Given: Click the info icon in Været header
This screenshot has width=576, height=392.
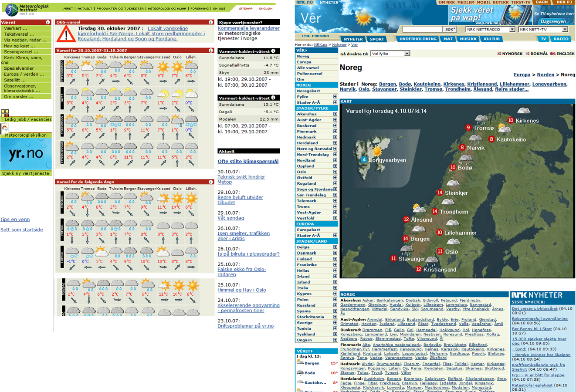Looking at the screenshot, I should click(x=48, y=22).
